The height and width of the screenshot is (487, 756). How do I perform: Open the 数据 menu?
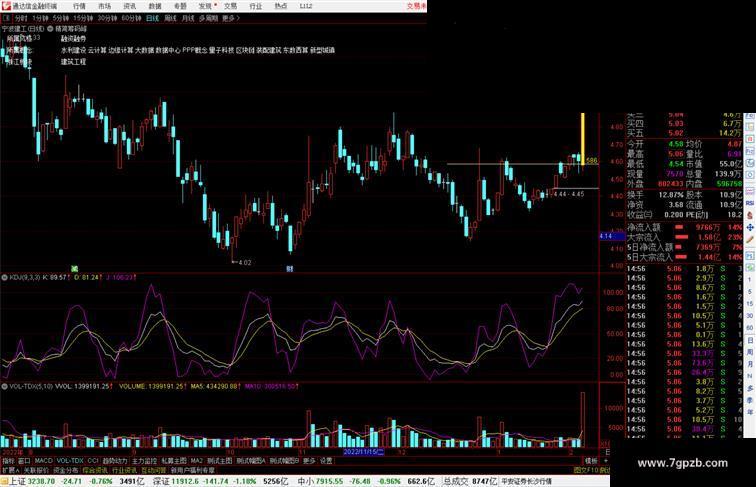coord(155,6)
